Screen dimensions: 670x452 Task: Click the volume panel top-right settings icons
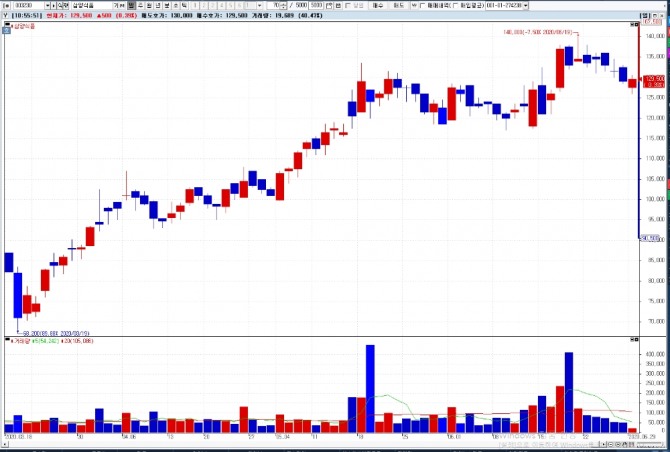click(x=635, y=339)
